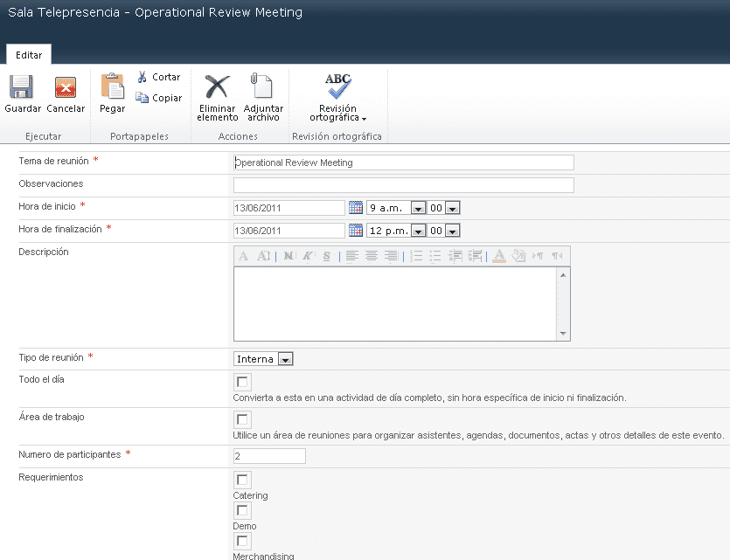
Task: Pick font color in Descripción toolbar
Action: click(x=499, y=255)
